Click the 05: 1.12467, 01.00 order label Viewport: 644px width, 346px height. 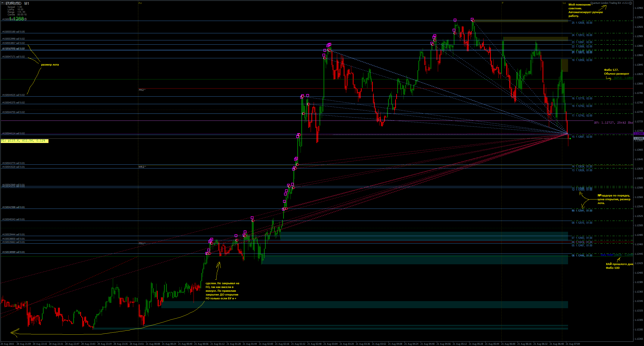582,246
